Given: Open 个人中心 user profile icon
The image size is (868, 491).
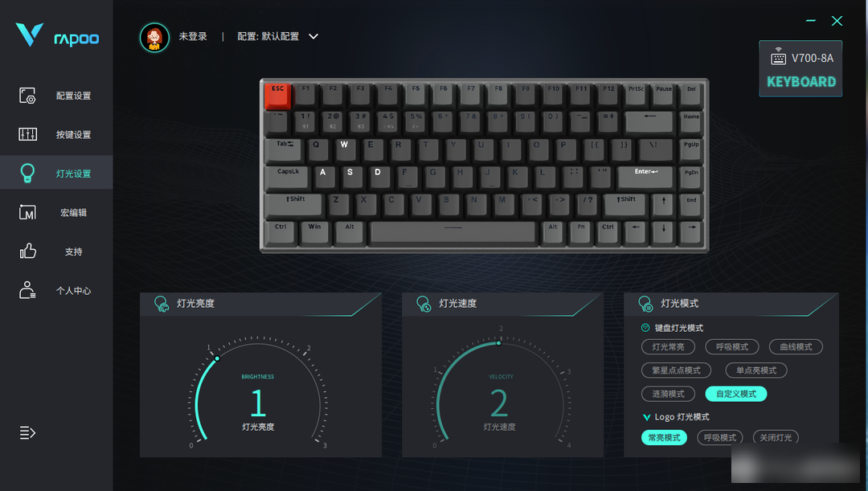Looking at the screenshot, I should (27, 290).
